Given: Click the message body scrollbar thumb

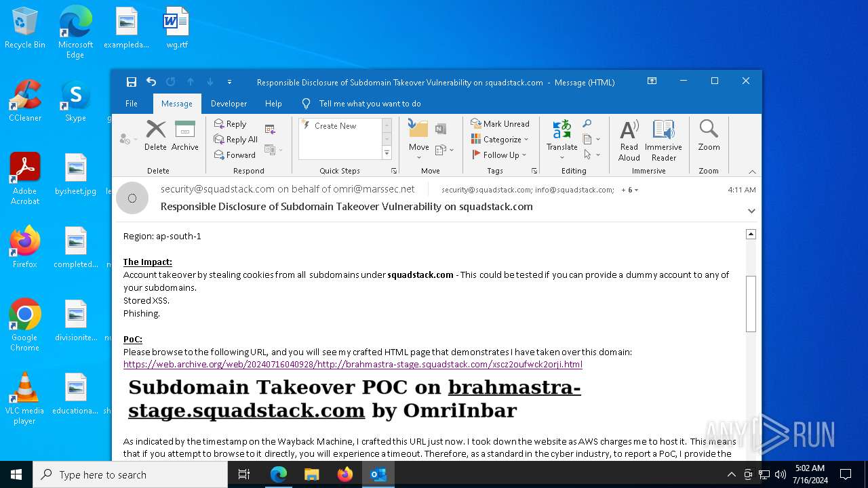Looking at the screenshot, I should (751, 304).
